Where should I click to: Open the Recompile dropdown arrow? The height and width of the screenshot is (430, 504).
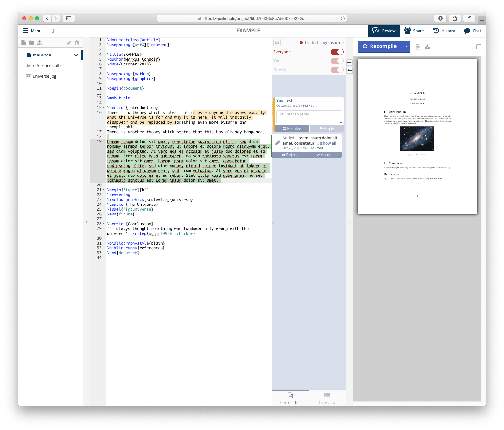point(406,46)
